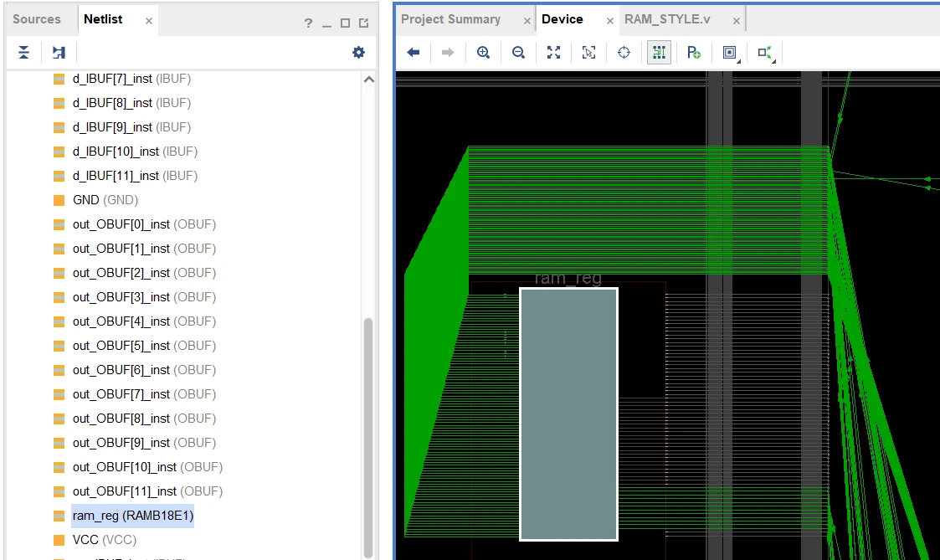Go to next view with forward arrow

point(448,52)
